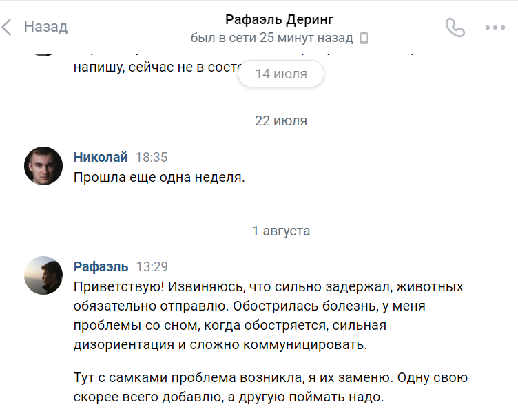The height and width of the screenshot is (420, 518).
Task: Open Рафаэль's profile photo avatar
Action: pos(43,275)
